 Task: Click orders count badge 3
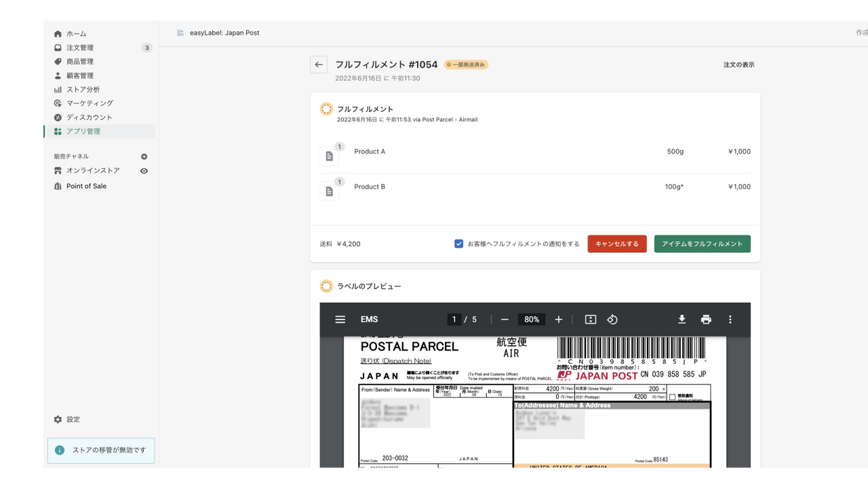(146, 47)
